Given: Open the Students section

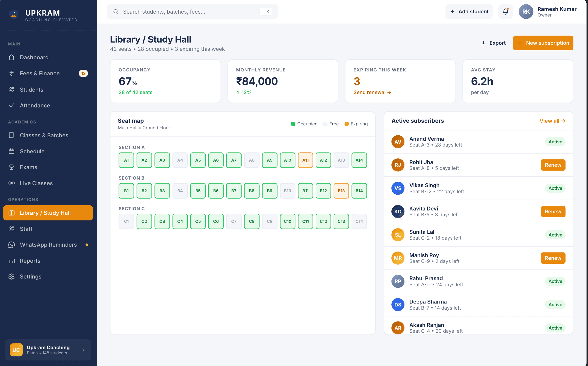Looking at the screenshot, I should pos(32,90).
